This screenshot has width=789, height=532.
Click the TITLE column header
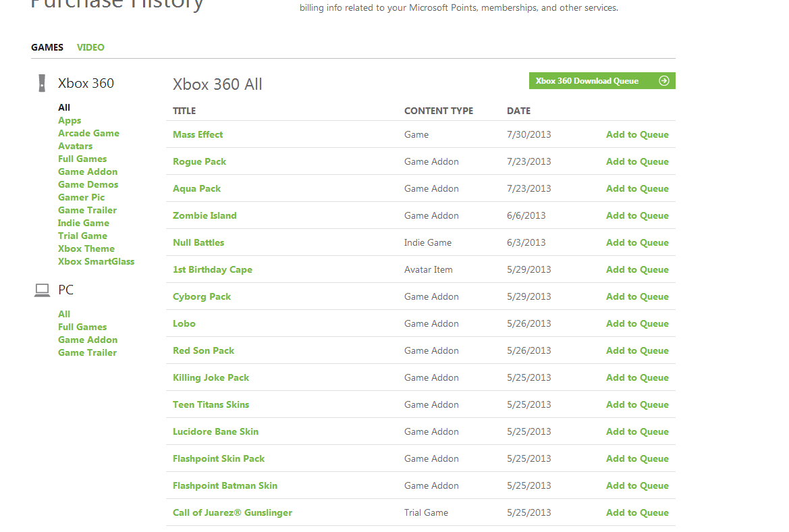pyautogui.click(x=184, y=111)
